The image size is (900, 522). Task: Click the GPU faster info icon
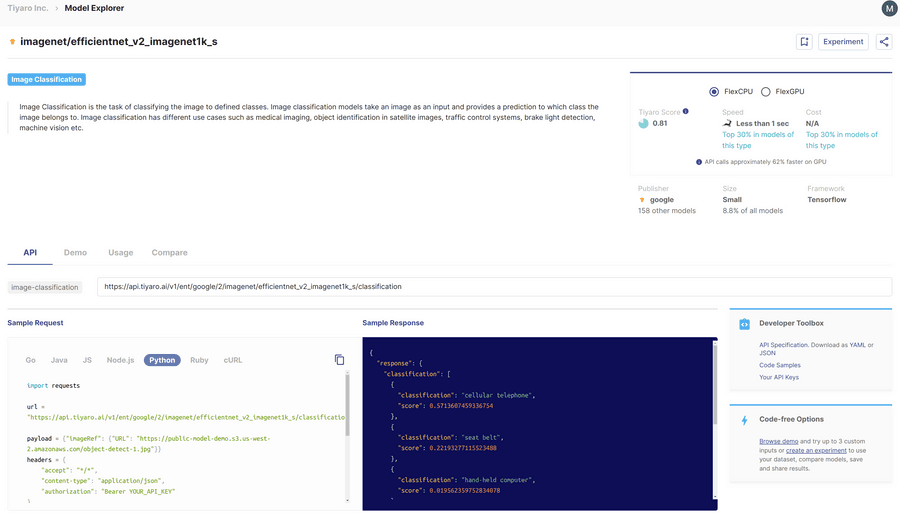tap(699, 162)
